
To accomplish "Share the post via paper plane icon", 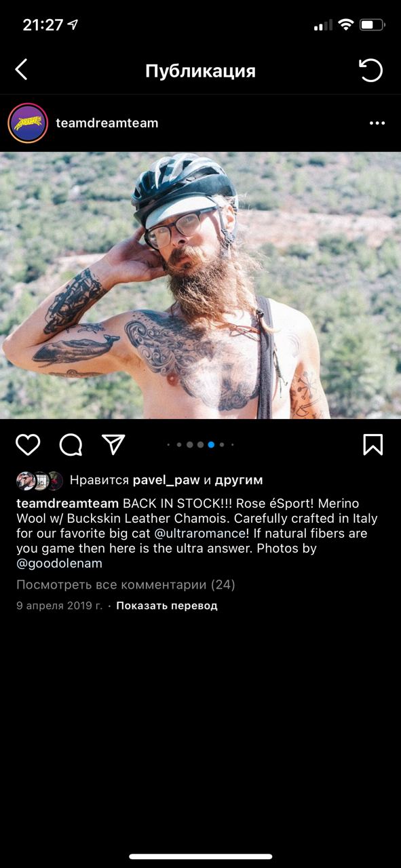I will pyautogui.click(x=113, y=444).
